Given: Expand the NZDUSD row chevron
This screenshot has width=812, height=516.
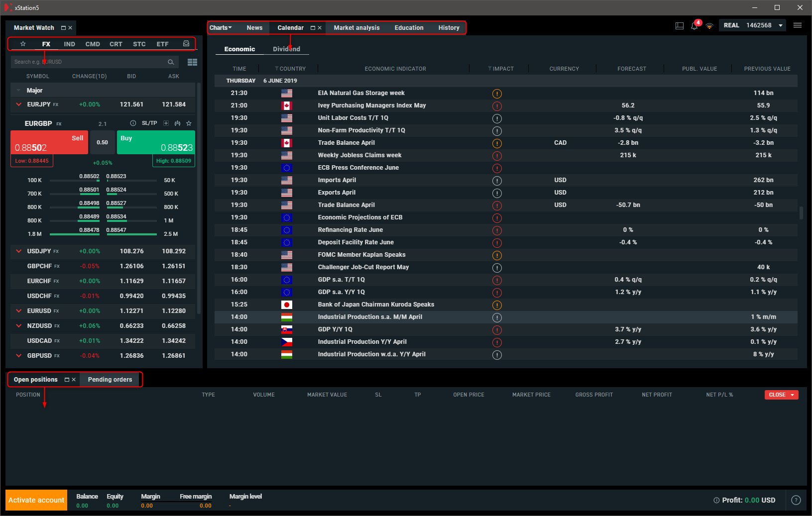Looking at the screenshot, I should pos(19,326).
